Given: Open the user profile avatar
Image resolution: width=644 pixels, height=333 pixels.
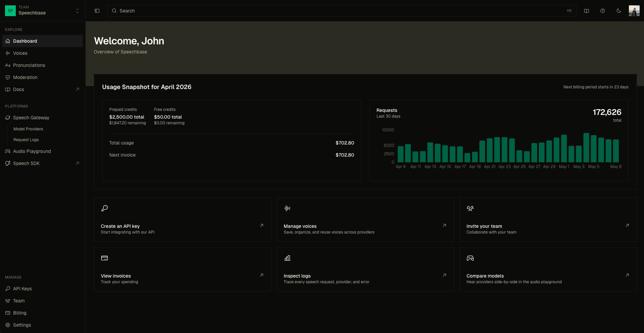Looking at the screenshot, I should coord(634,11).
